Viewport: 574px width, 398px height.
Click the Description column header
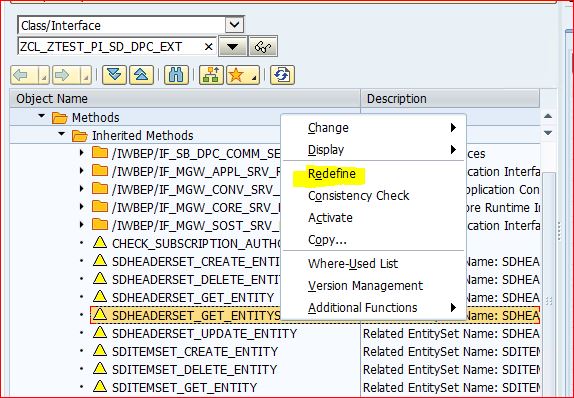click(x=450, y=98)
